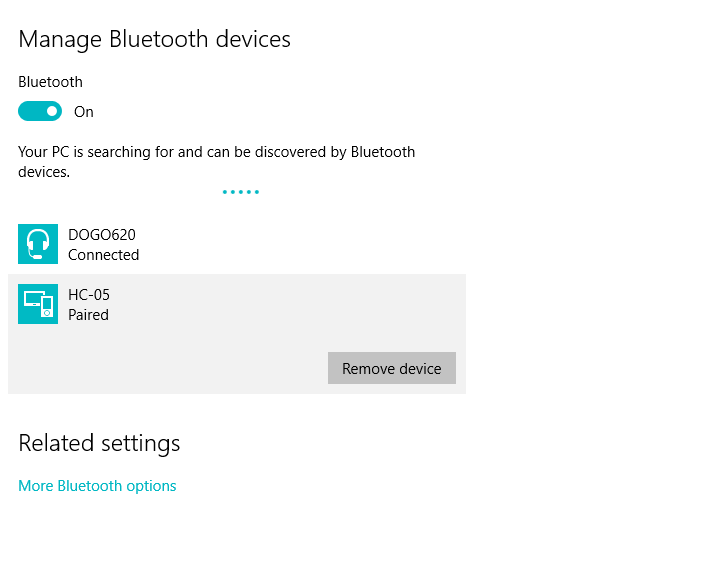Image resolution: width=727 pixels, height=572 pixels.
Task: Click the On label beside the toggle
Action: click(84, 112)
